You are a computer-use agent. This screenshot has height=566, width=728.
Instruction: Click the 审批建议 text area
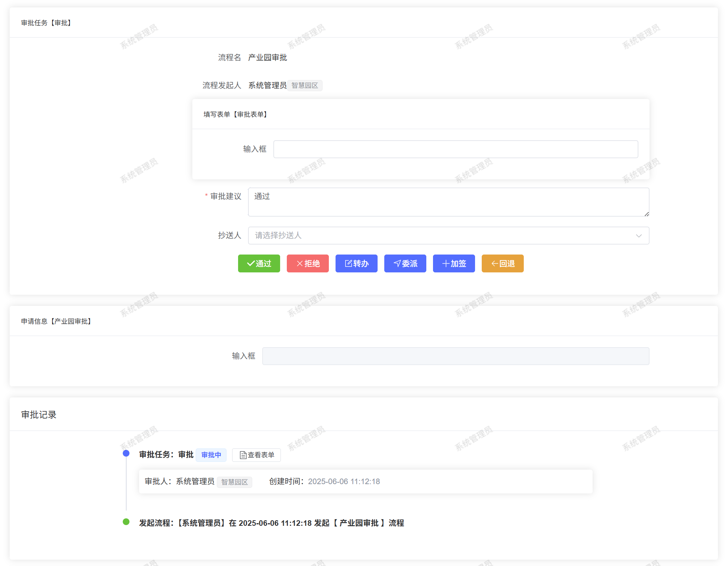pos(446,202)
